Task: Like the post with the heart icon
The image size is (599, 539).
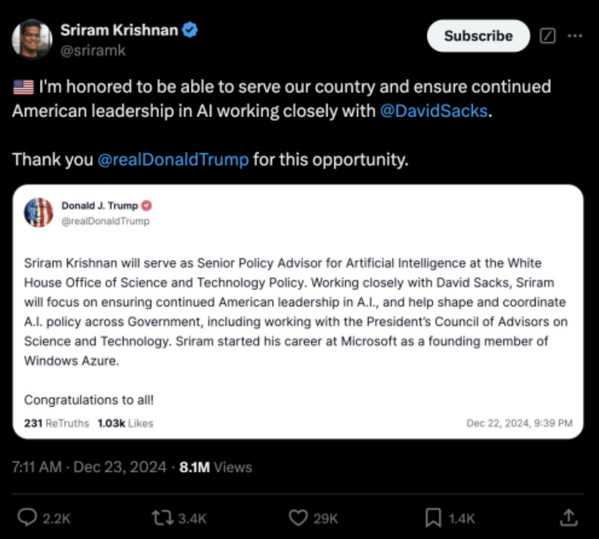Action: coord(298,518)
